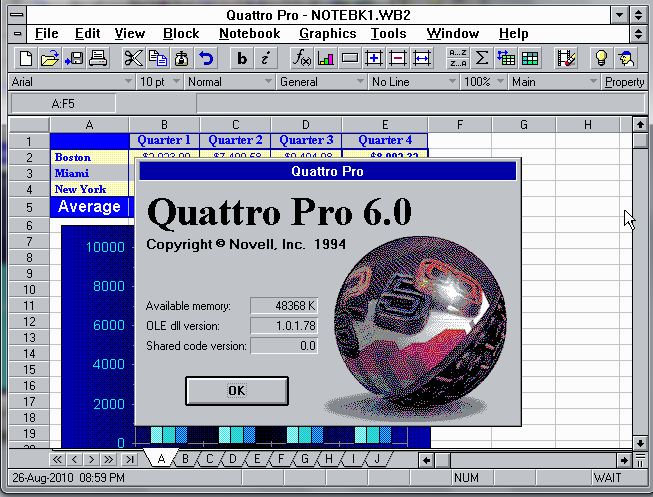
Task: Switch to sheet tab J
Action: tap(377, 459)
